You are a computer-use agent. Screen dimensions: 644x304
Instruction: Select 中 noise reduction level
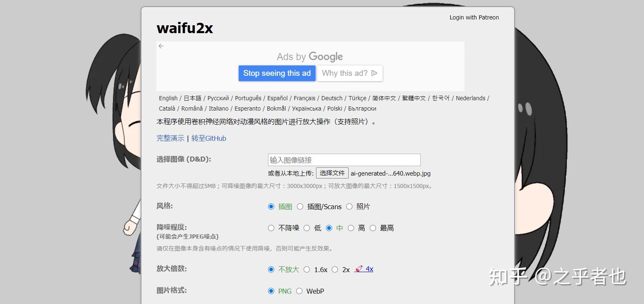coord(329,228)
